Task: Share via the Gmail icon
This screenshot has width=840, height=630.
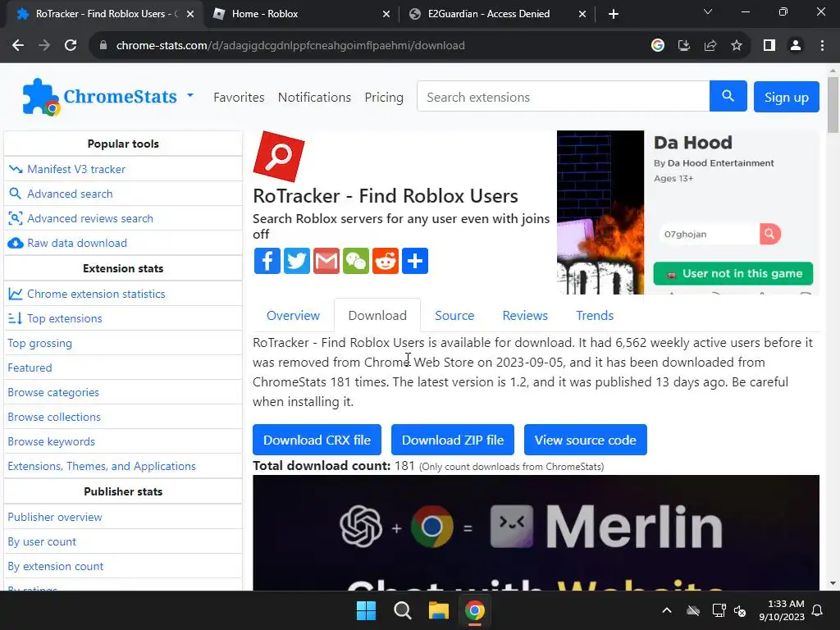Action: coord(326,261)
